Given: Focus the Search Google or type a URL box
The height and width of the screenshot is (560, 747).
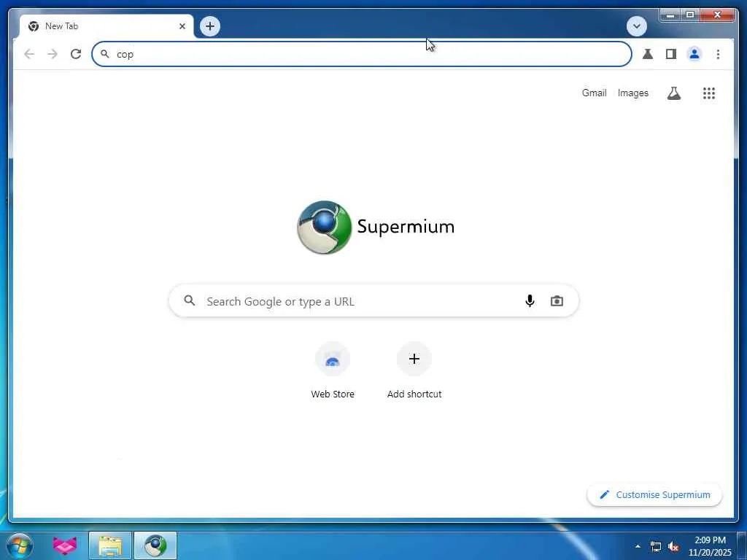Looking at the screenshot, I should pyautogui.click(x=374, y=301).
